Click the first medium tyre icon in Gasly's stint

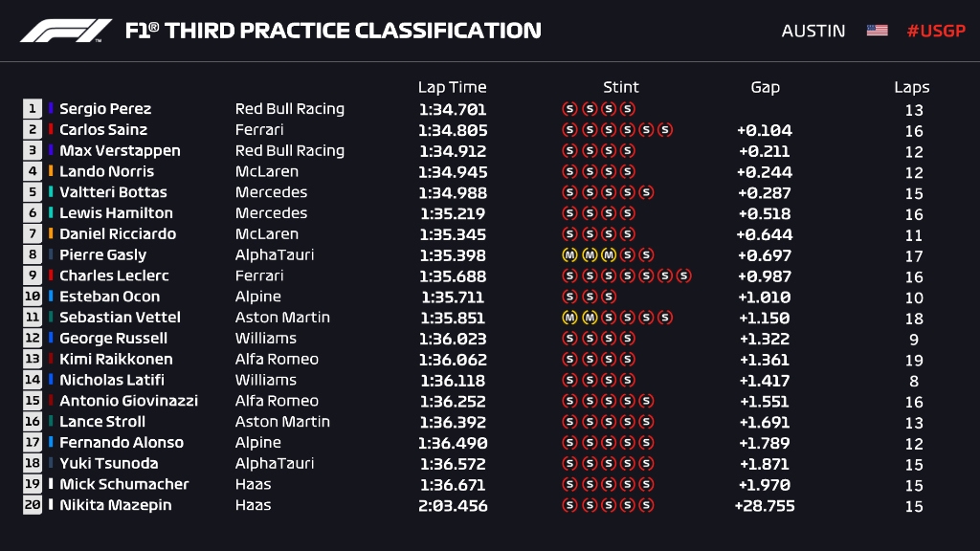point(569,255)
